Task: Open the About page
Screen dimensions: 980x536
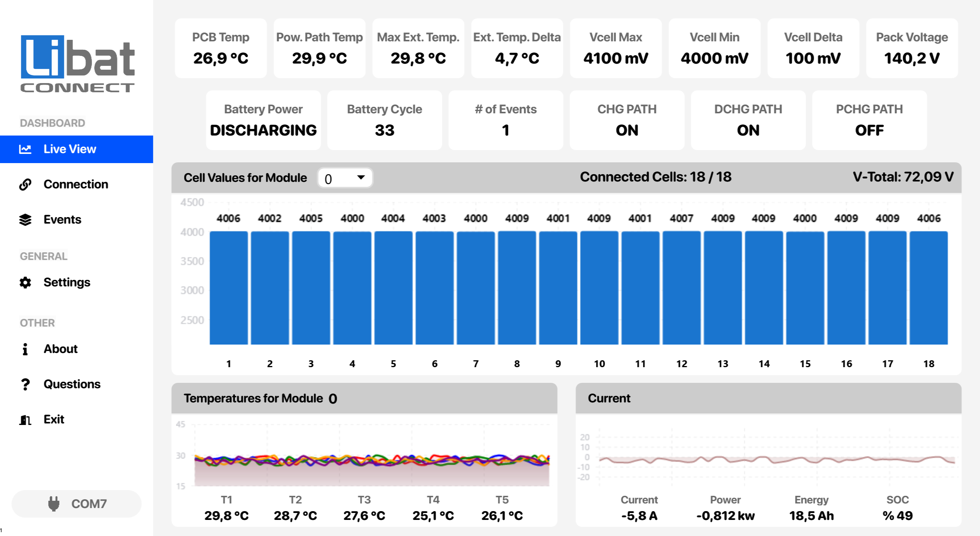Action: (77, 349)
